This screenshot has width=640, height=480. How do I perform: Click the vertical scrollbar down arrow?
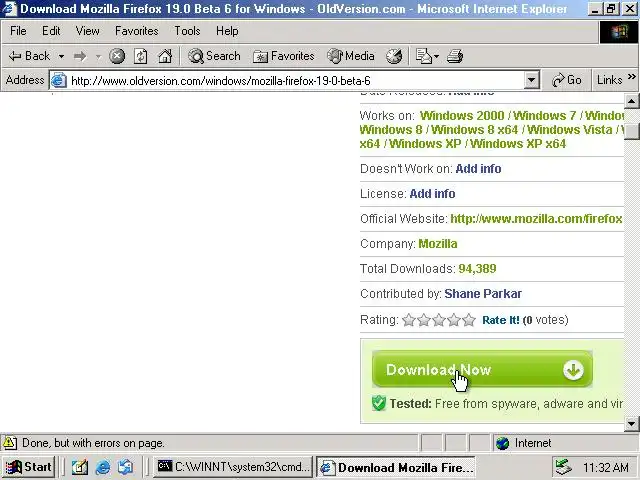[631, 424]
